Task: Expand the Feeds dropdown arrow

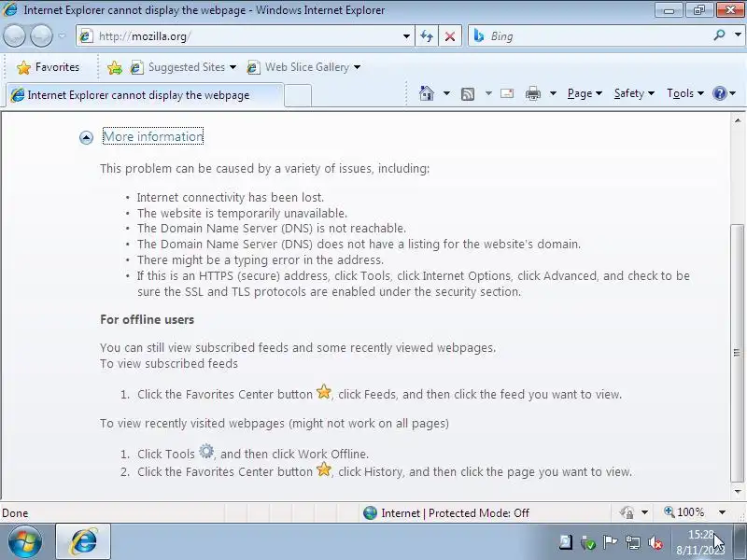Action: (x=488, y=94)
